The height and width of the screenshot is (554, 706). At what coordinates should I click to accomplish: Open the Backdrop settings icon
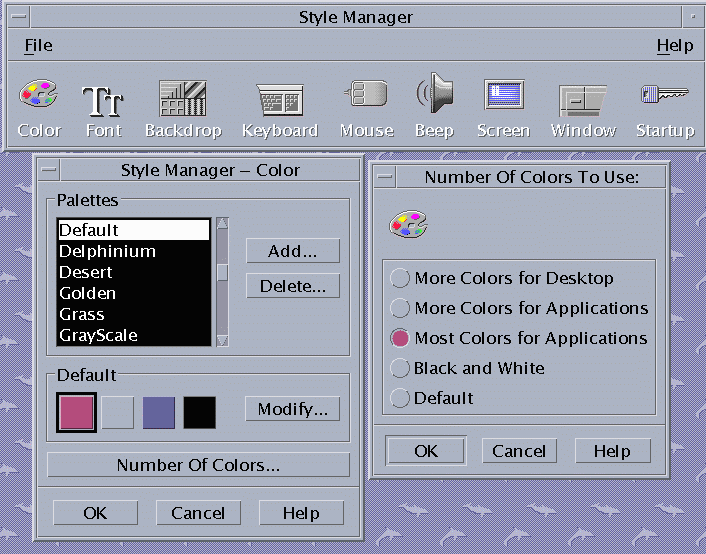coord(183,98)
